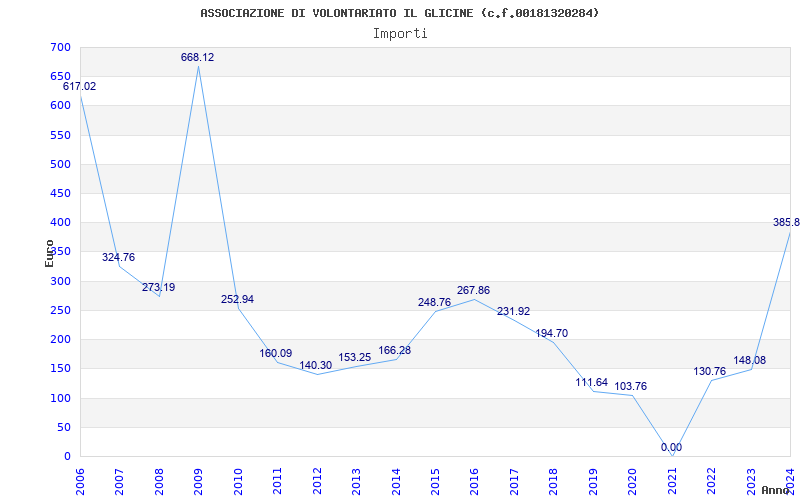
Task: Click the 111.64 data label
Action: 592,382
